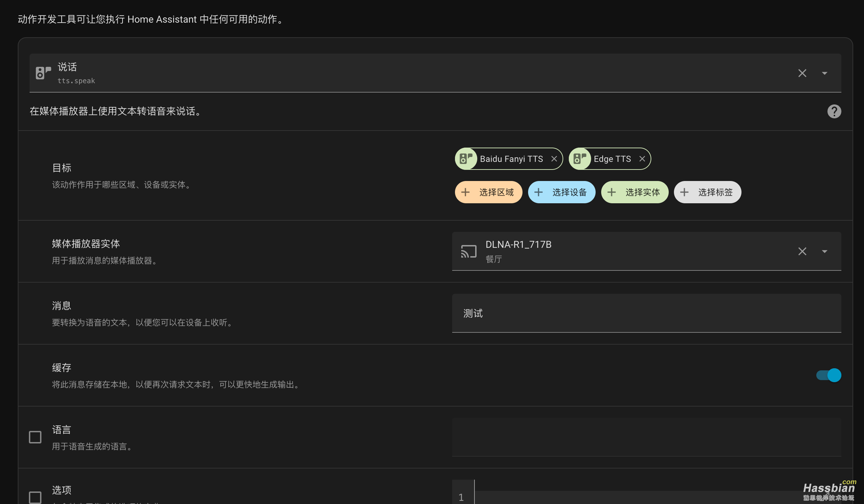Add a target area with 选择区域

coord(488,192)
